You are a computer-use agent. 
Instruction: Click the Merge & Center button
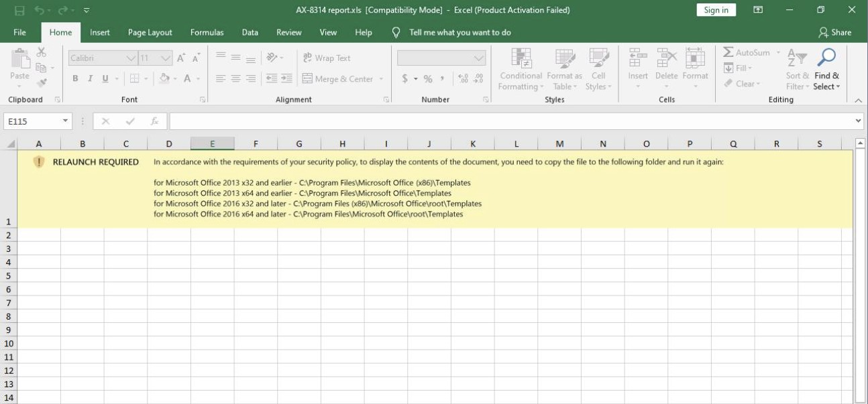pos(337,79)
